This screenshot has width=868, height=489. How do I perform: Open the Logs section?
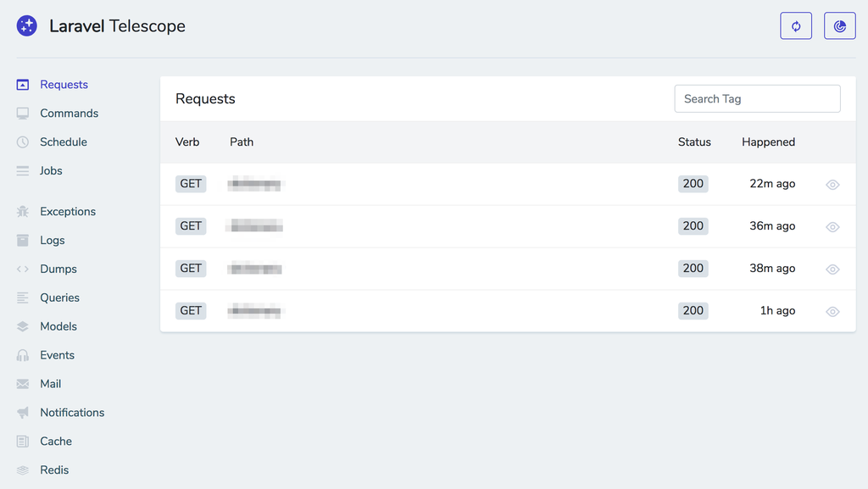(52, 240)
